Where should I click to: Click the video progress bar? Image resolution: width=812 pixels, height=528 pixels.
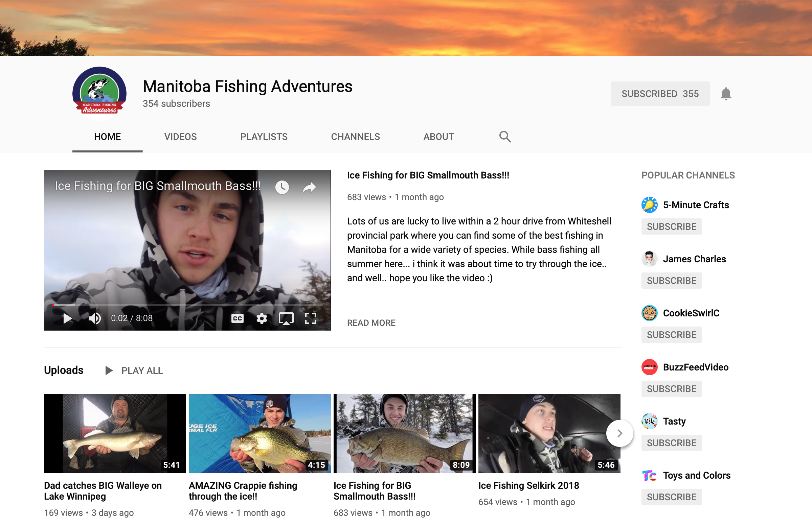pos(188,305)
